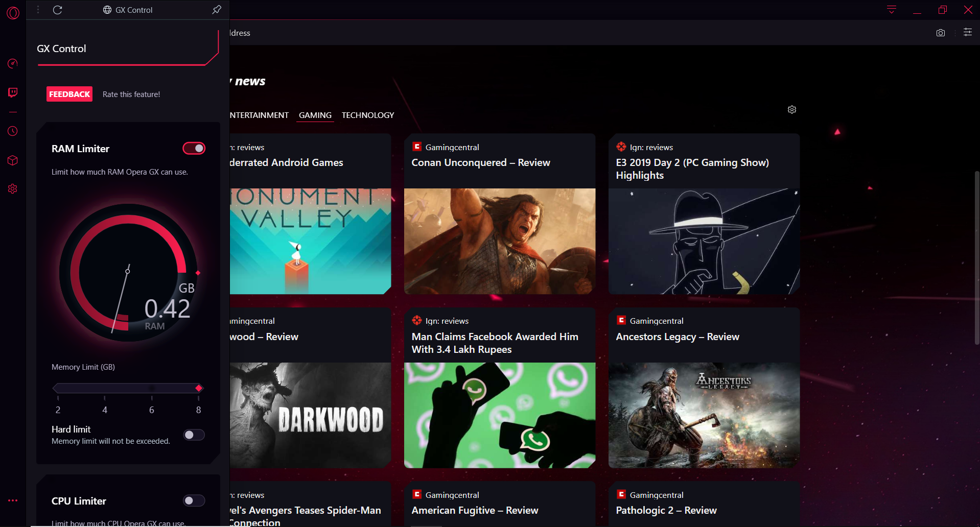980x527 pixels.
Task: Open the Ancestors Legacy Review article
Action: (678, 337)
